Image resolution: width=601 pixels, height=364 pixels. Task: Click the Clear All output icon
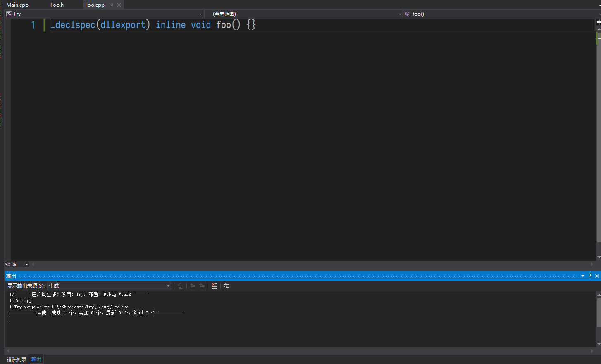pos(214,286)
